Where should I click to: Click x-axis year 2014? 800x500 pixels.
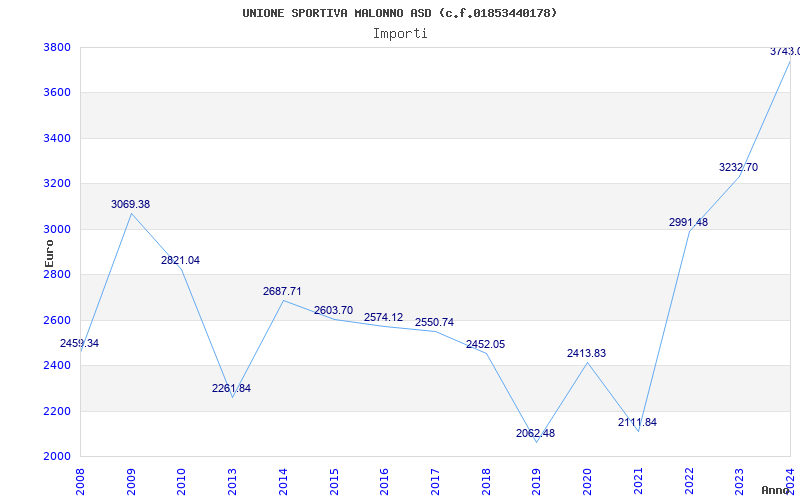(x=283, y=481)
